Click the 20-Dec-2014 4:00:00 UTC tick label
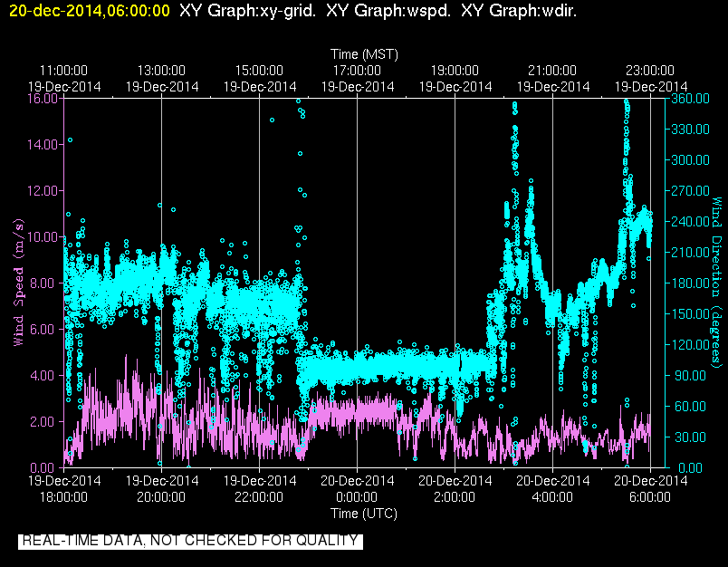The image size is (728, 567). pyautogui.click(x=552, y=488)
